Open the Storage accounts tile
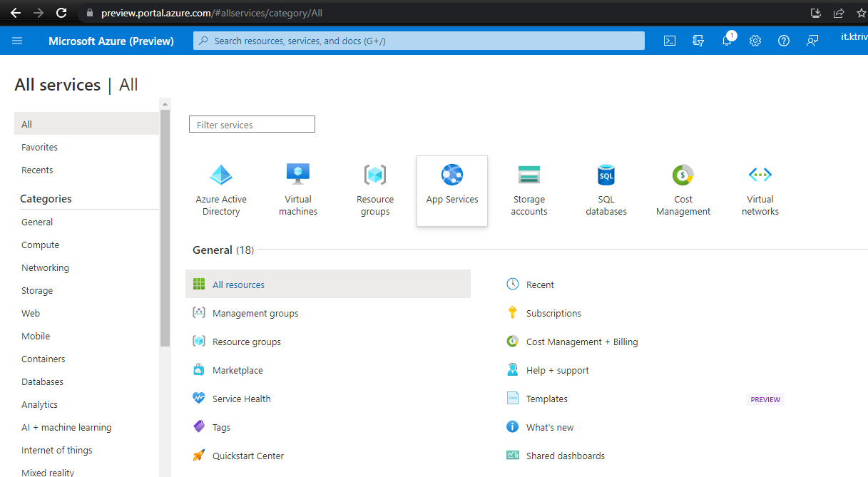 (529, 190)
